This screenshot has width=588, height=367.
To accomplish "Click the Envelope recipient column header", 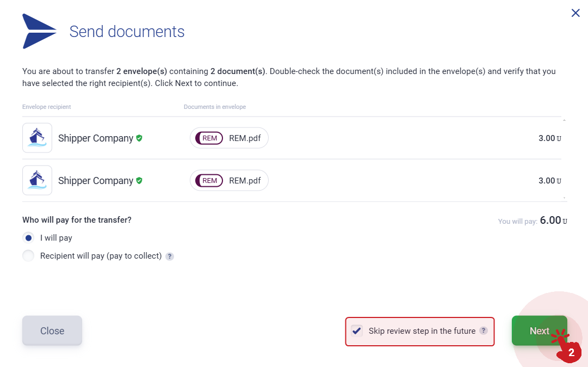I will point(46,107).
